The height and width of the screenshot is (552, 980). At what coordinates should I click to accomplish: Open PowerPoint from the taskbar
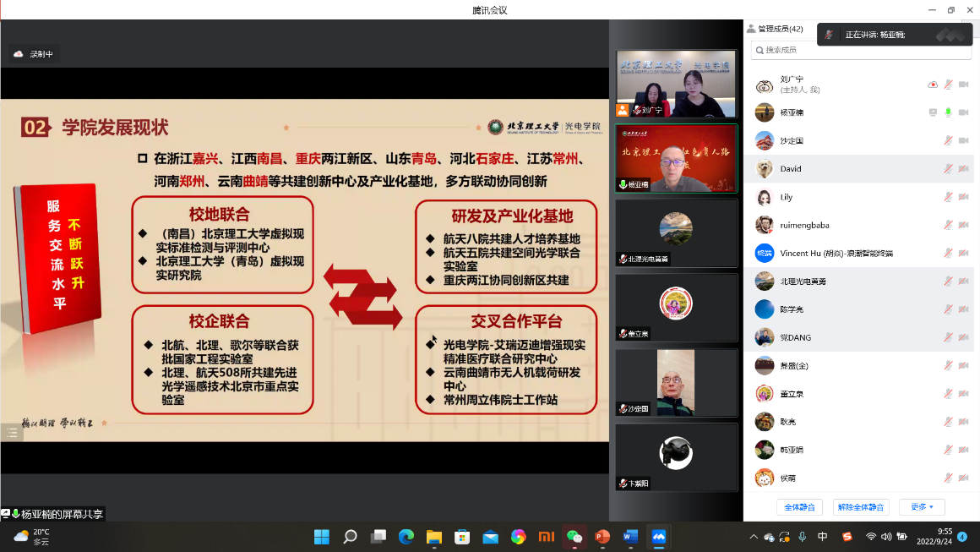coord(602,537)
